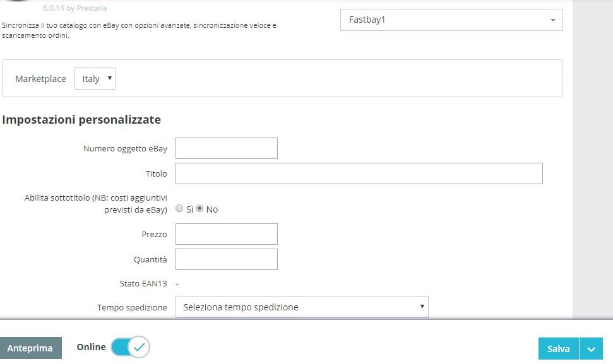
Task: Click the 'Tempo spedizione' label
Action: point(132,307)
